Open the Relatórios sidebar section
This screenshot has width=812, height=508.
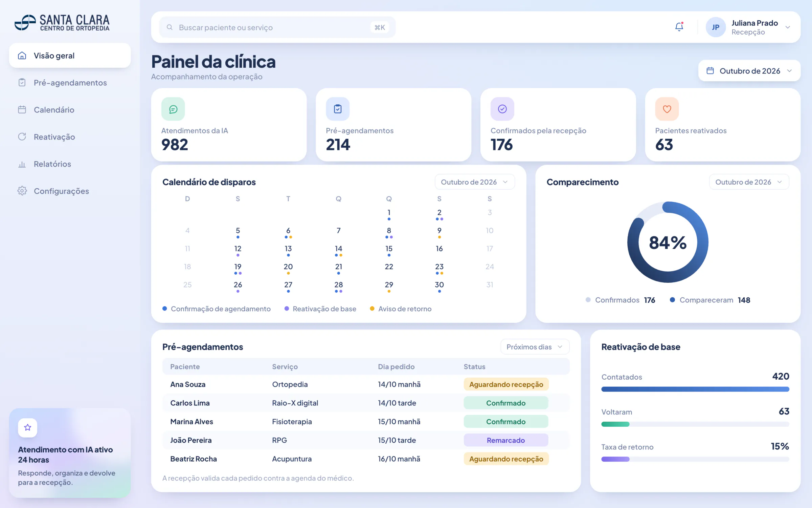pos(70,164)
